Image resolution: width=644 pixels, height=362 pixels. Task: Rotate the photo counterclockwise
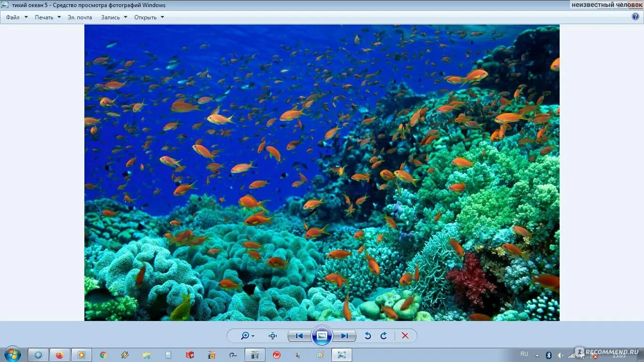tap(368, 336)
